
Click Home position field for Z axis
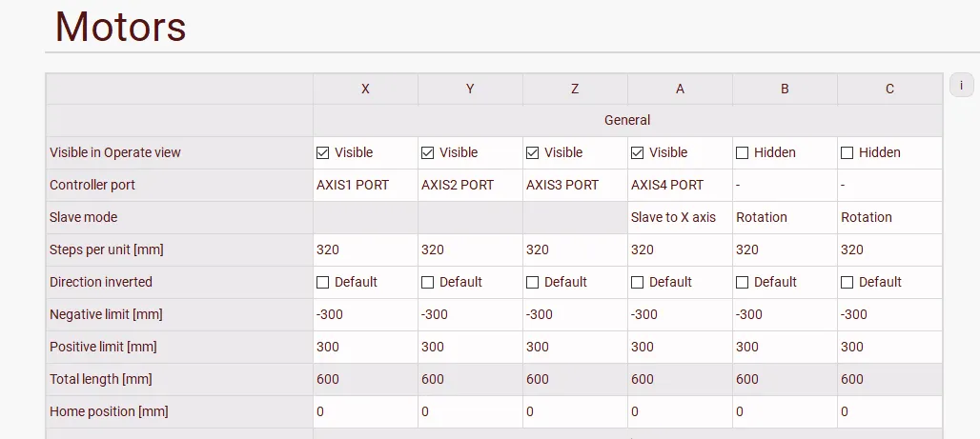click(576, 412)
